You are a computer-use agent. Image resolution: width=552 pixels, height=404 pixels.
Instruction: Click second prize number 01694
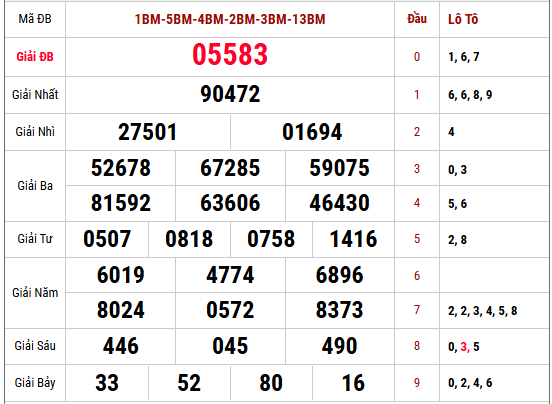click(312, 132)
